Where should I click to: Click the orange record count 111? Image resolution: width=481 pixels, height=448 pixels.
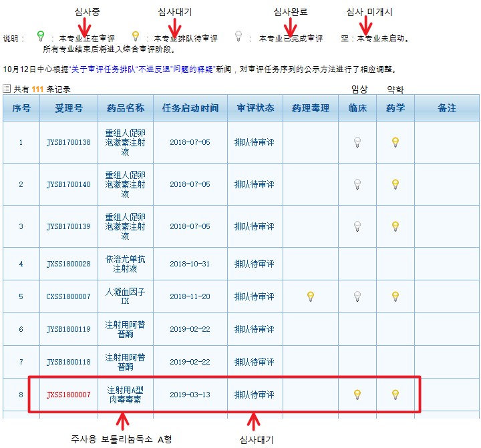coord(37,89)
